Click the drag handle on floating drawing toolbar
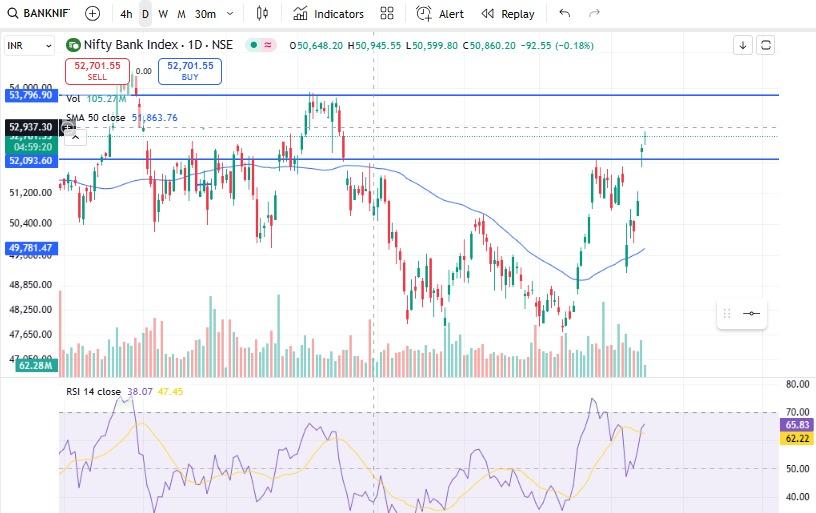 727,313
